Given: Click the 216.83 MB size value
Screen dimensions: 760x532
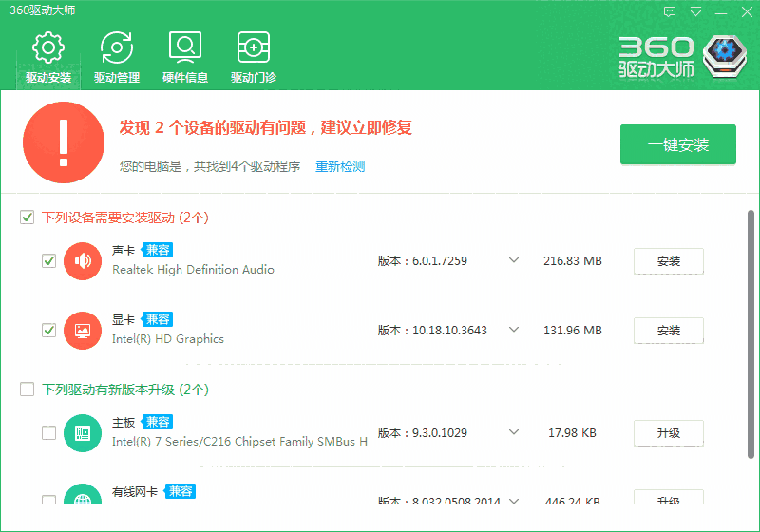Looking at the screenshot, I should click(x=573, y=261).
